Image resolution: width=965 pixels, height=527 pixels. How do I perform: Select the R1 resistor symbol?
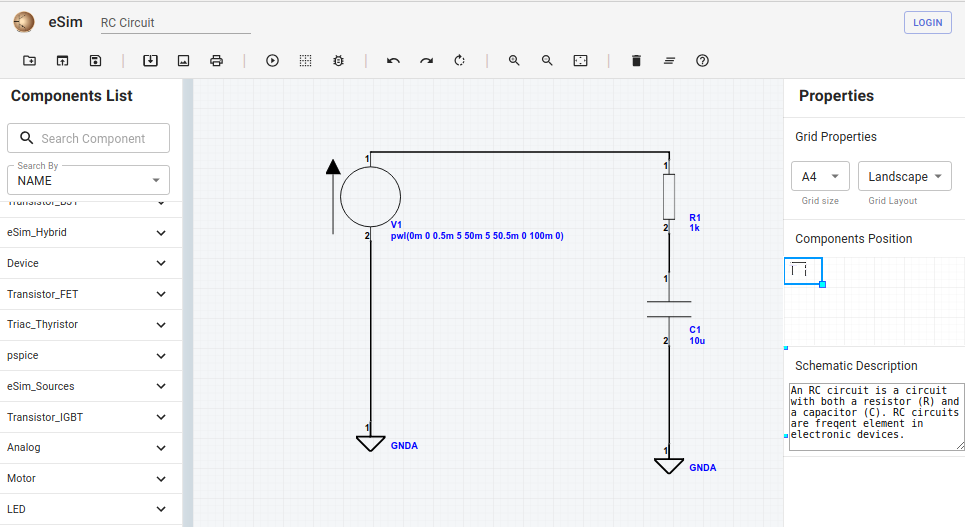pos(669,196)
